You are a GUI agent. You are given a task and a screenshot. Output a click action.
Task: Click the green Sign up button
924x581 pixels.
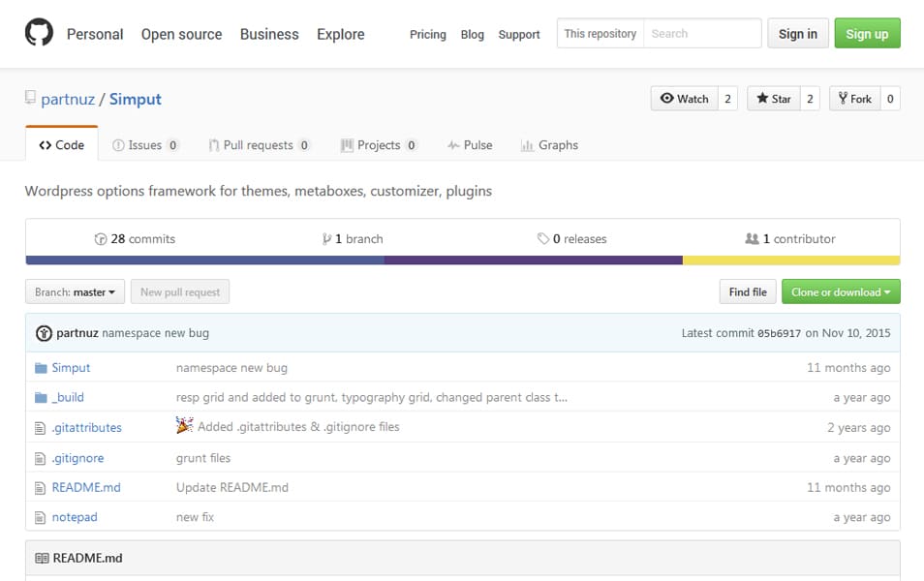click(x=868, y=34)
